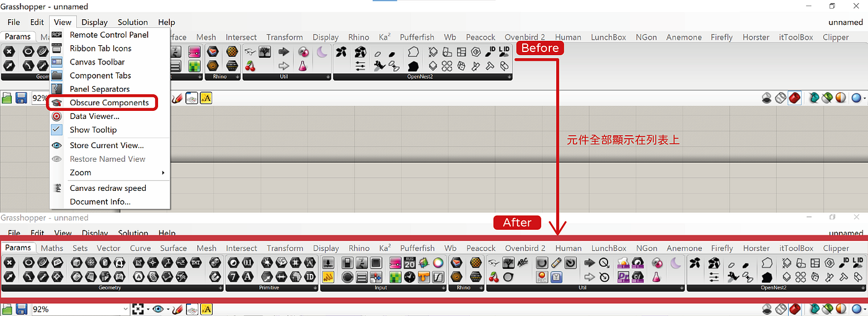Select cross hexagon icon in After Geometry panel
Viewport: 868px width, 316px height.
pos(9,263)
